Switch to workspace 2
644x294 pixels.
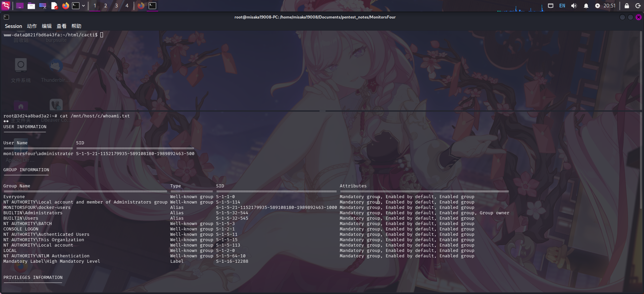[106, 6]
